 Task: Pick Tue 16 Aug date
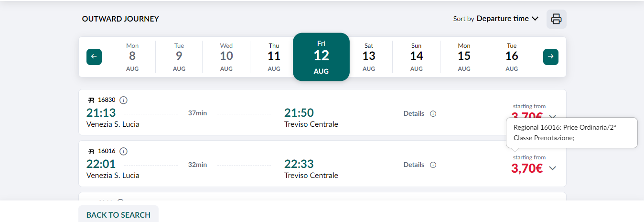click(512, 57)
